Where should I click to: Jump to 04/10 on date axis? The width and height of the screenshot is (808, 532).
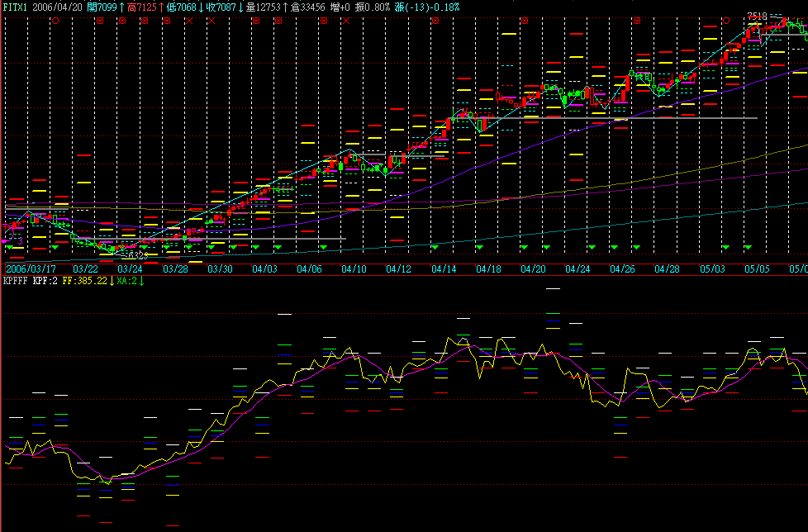click(354, 269)
